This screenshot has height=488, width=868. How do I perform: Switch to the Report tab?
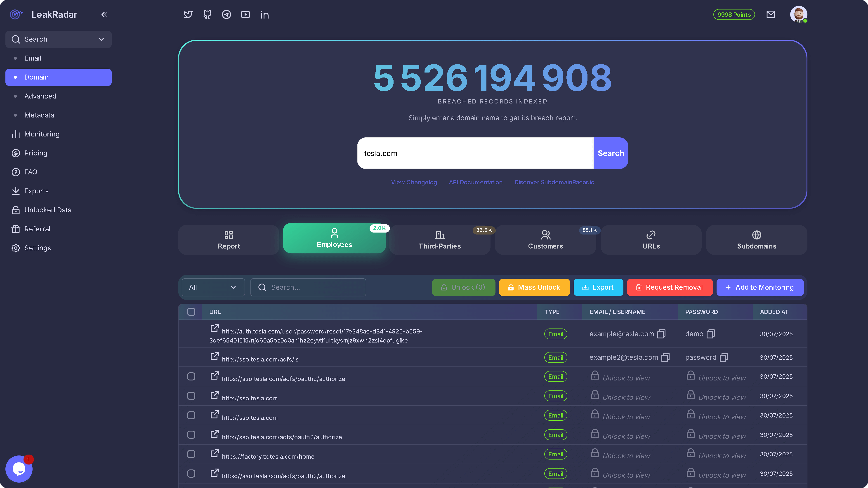click(x=229, y=240)
